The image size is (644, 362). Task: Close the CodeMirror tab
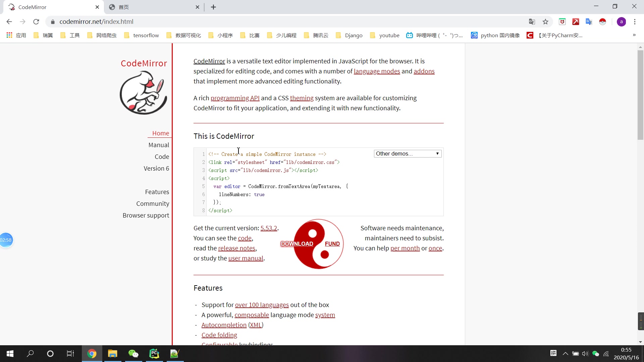tap(97, 7)
